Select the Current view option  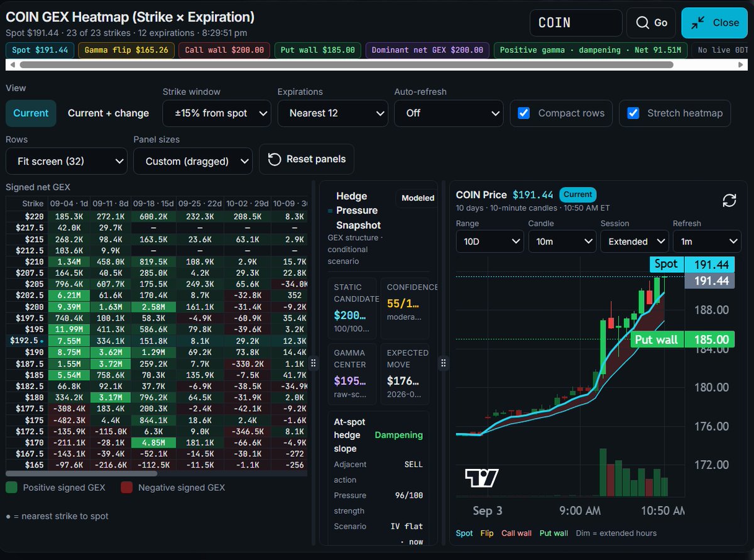31,113
